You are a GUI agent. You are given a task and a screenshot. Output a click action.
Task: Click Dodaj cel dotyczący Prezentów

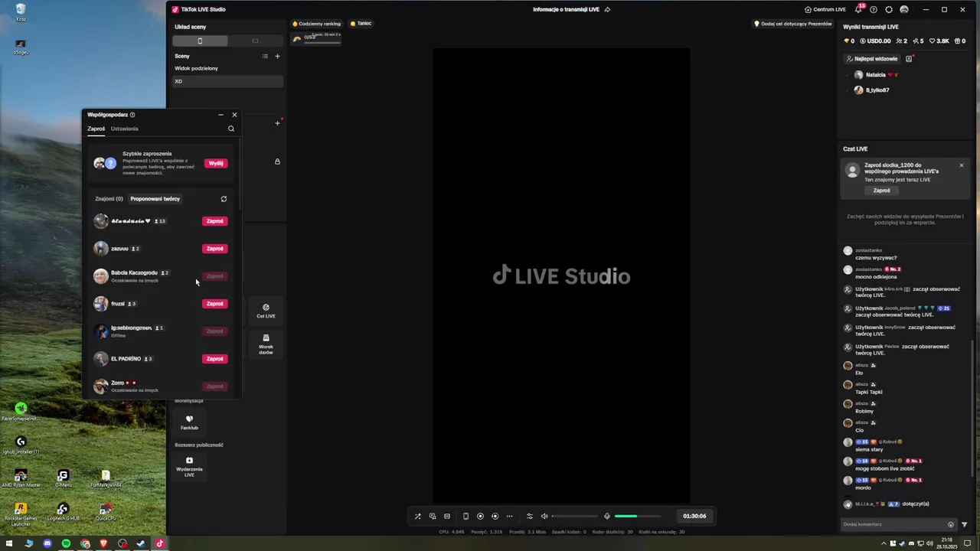tap(793, 24)
